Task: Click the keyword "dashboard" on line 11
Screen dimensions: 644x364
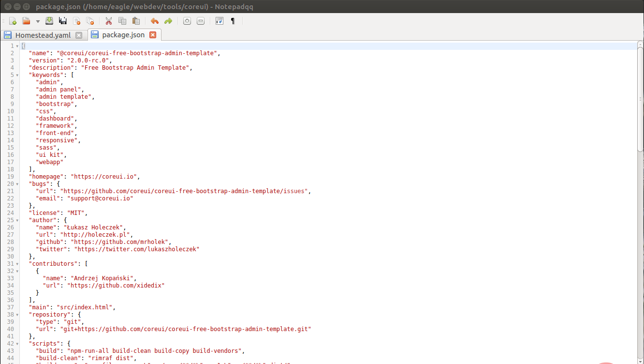Action: [x=55, y=119]
